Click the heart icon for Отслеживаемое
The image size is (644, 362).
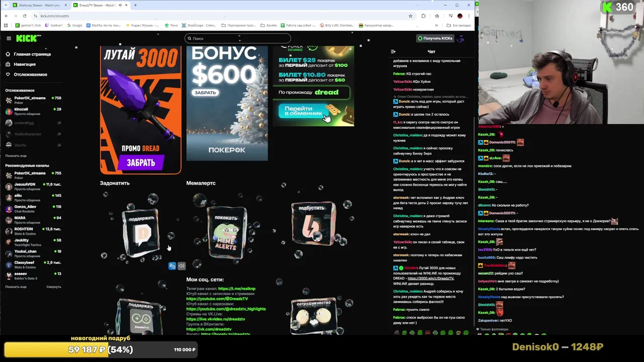click(8, 74)
